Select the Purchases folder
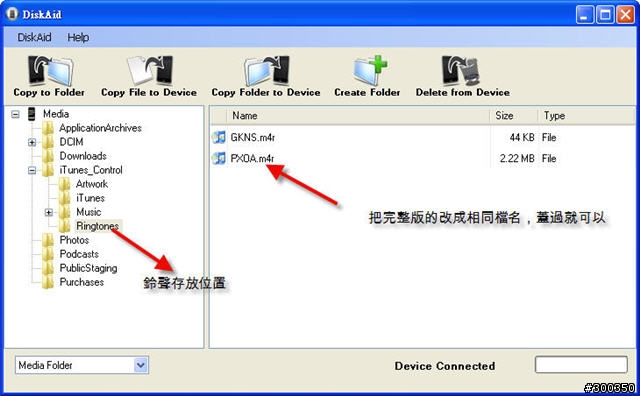 pos(82,282)
